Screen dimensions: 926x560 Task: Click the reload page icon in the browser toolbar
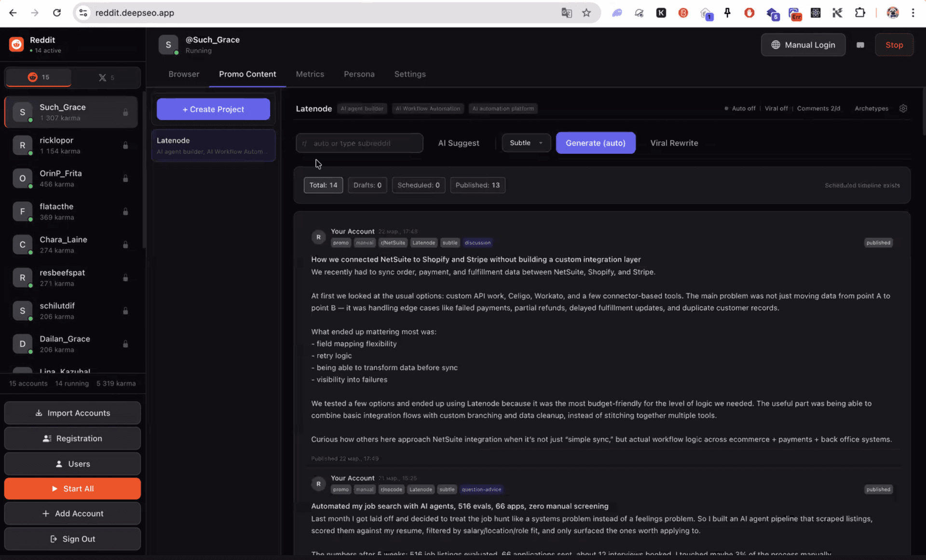click(x=57, y=13)
